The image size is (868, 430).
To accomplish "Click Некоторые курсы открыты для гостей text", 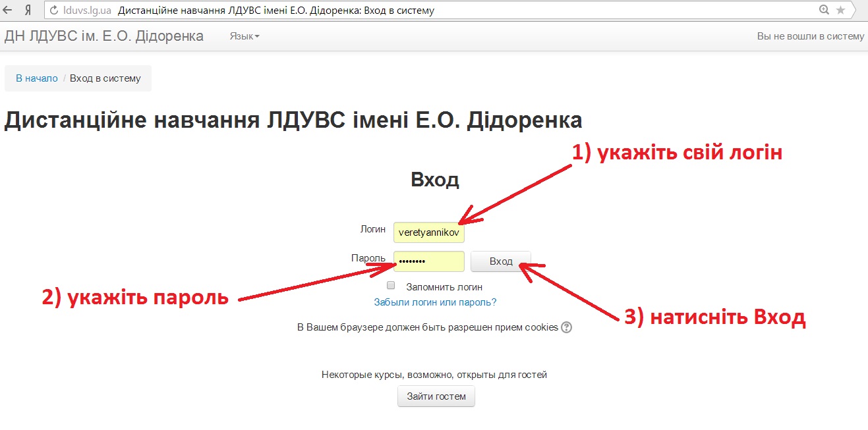I will tap(434, 375).
